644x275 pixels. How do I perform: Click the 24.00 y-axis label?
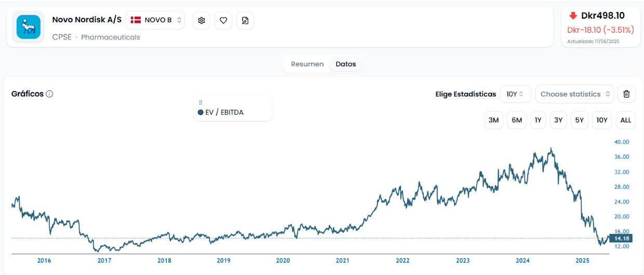tap(622, 201)
